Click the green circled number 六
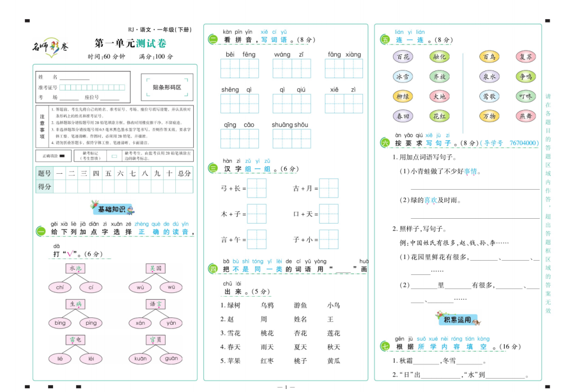The width and height of the screenshot is (572, 392). tap(385, 142)
